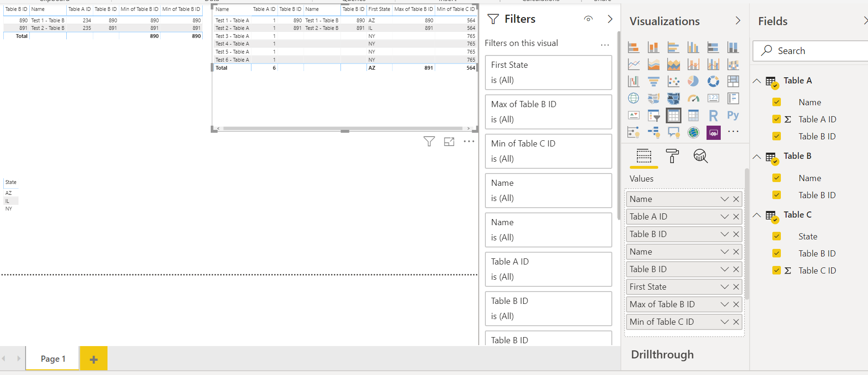The image size is (868, 375).
Task: Expand the First State filter card
Action: tap(548, 73)
